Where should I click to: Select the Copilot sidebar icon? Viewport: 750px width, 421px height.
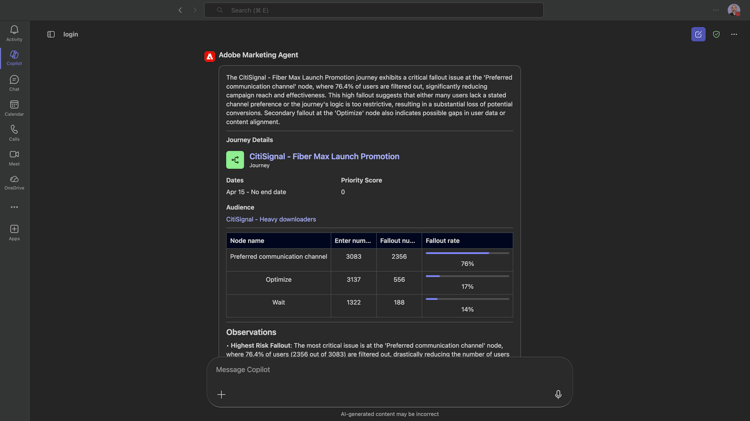click(14, 57)
